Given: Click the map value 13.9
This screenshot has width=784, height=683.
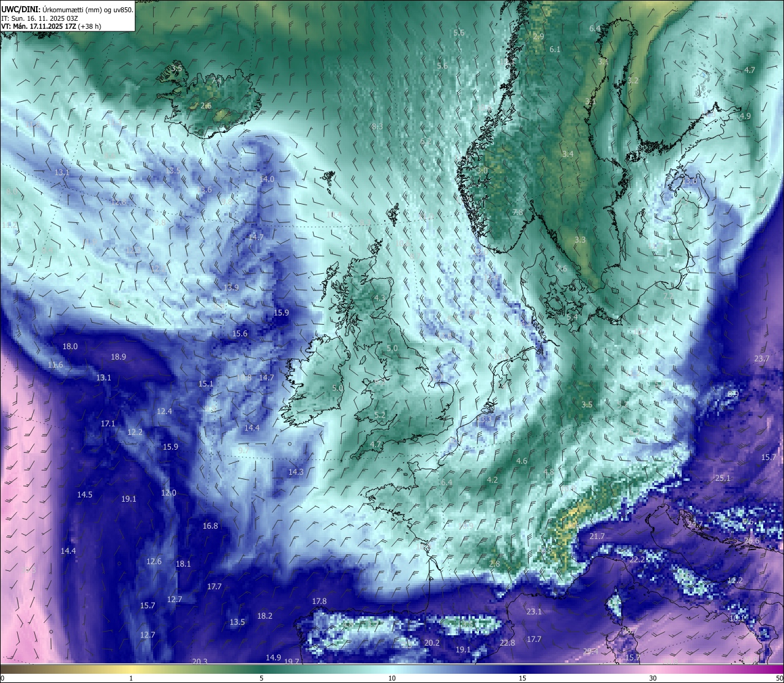Looking at the screenshot, I should [x=231, y=287].
